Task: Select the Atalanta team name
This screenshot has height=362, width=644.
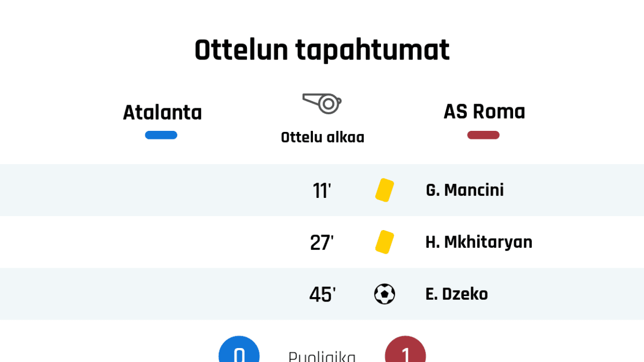Action: [162, 113]
